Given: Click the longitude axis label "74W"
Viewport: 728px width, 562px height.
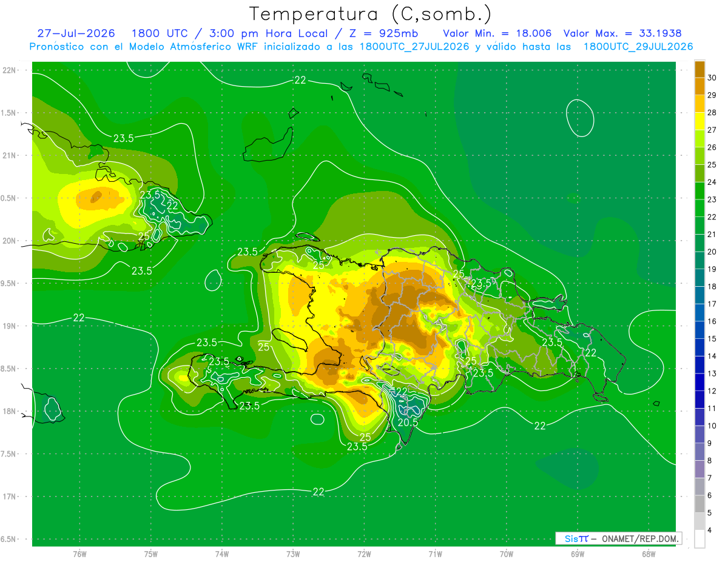Looking at the screenshot, I should click(x=221, y=554).
